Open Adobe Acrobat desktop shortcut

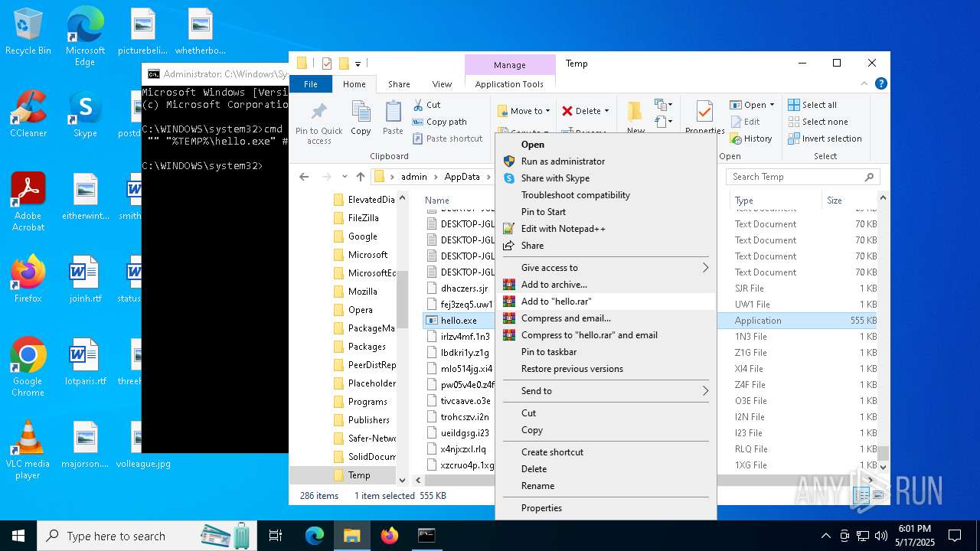tap(28, 202)
